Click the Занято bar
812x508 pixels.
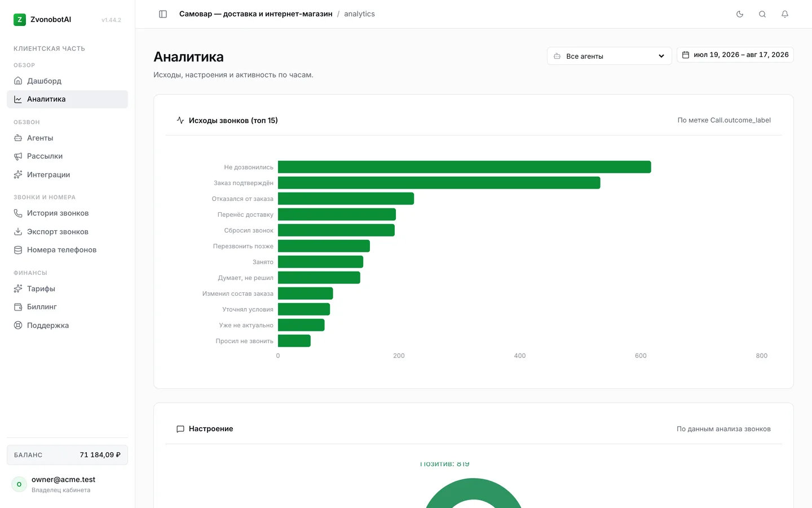point(320,262)
